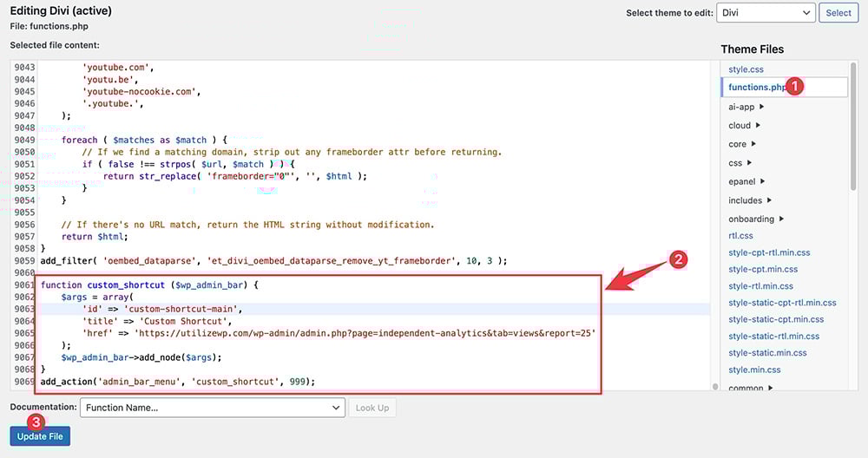This screenshot has width=868, height=458.
Task: Click the 'return $html;' code line
Action: (x=94, y=237)
